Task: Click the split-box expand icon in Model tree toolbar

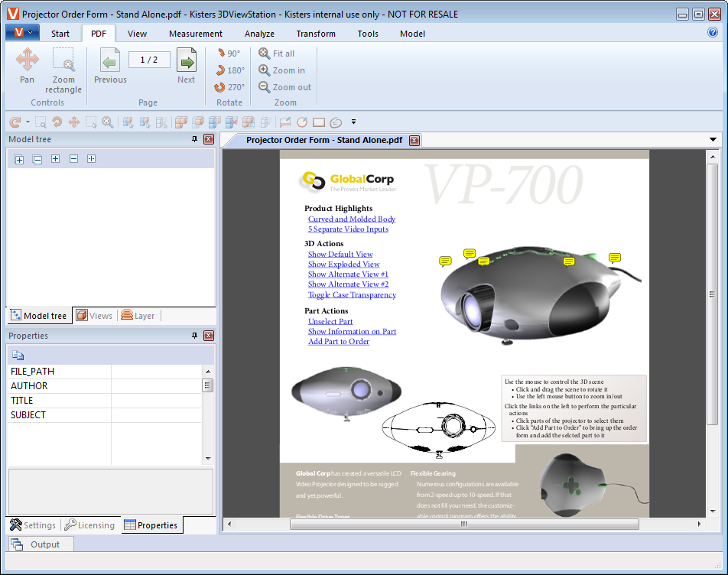Action: (92, 159)
